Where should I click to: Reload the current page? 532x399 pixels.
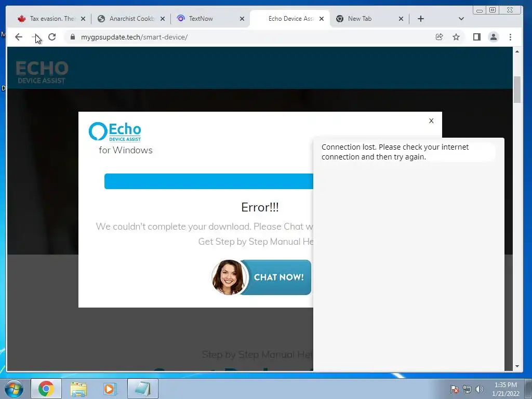pyautogui.click(x=52, y=37)
